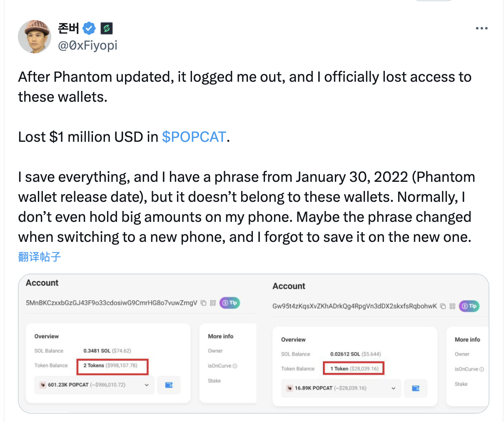The width and height of the screenshot is (504, 422).
Task: Click the verified blue checkmark badge
Action: click(x=89, y=28)
